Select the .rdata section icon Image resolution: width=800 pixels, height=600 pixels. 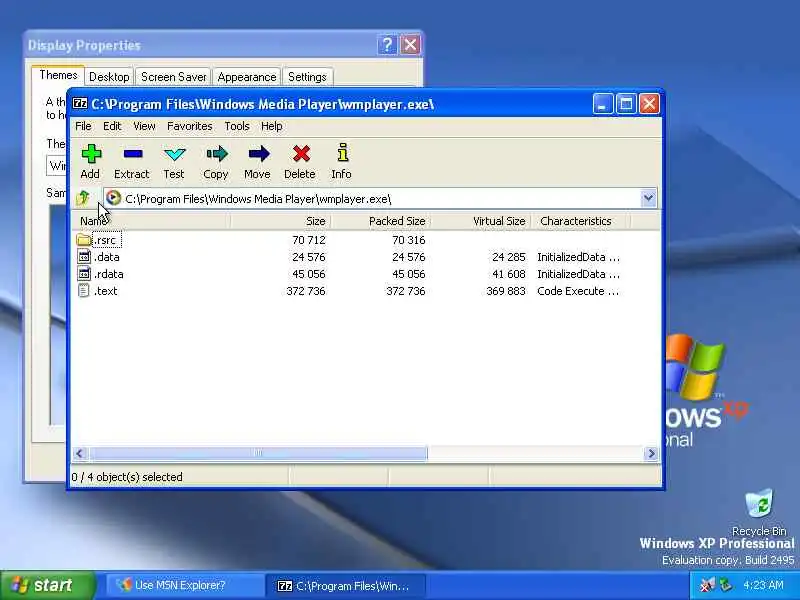click(84, 273)
